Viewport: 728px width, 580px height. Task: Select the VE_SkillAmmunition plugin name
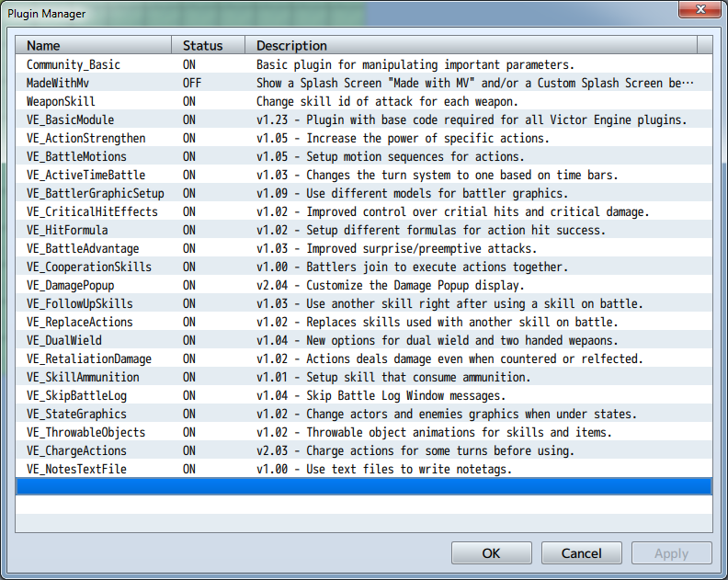coord(83,378)
